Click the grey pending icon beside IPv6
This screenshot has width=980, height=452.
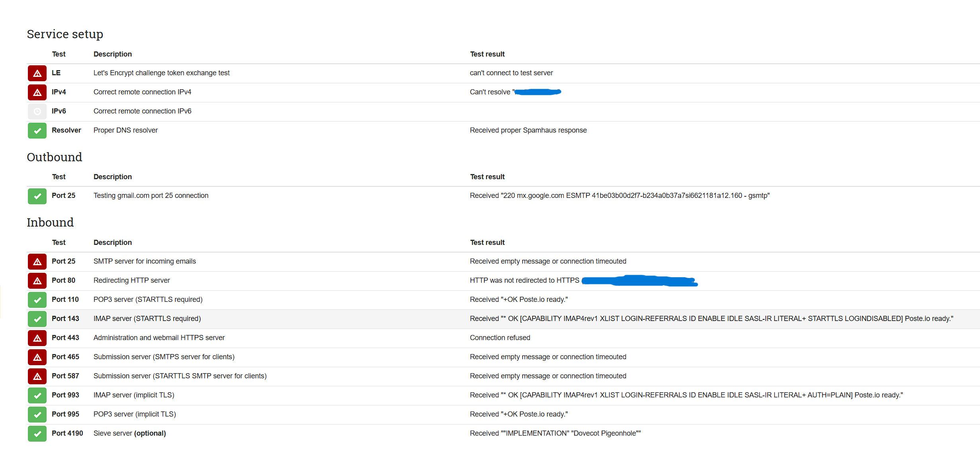(37, 112)
